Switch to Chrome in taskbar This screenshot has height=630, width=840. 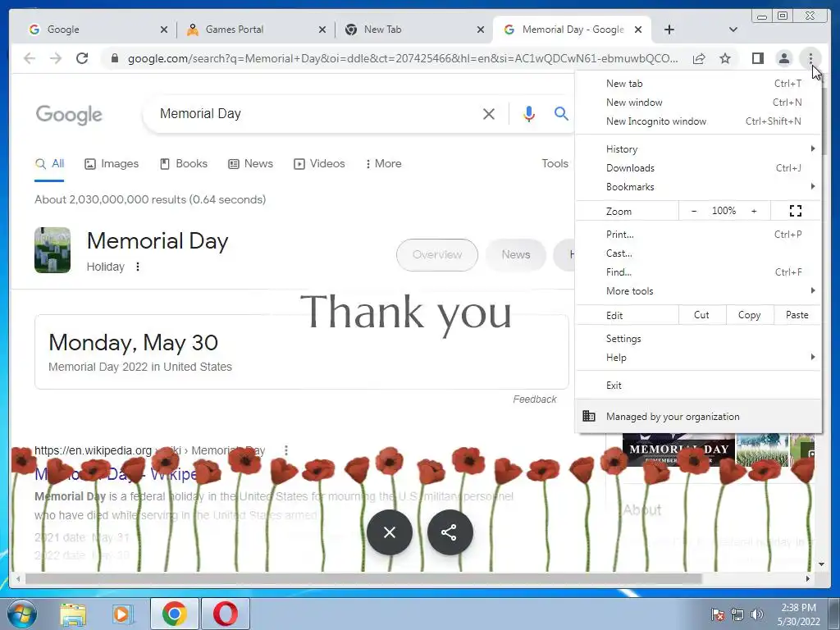coord(175,614)
